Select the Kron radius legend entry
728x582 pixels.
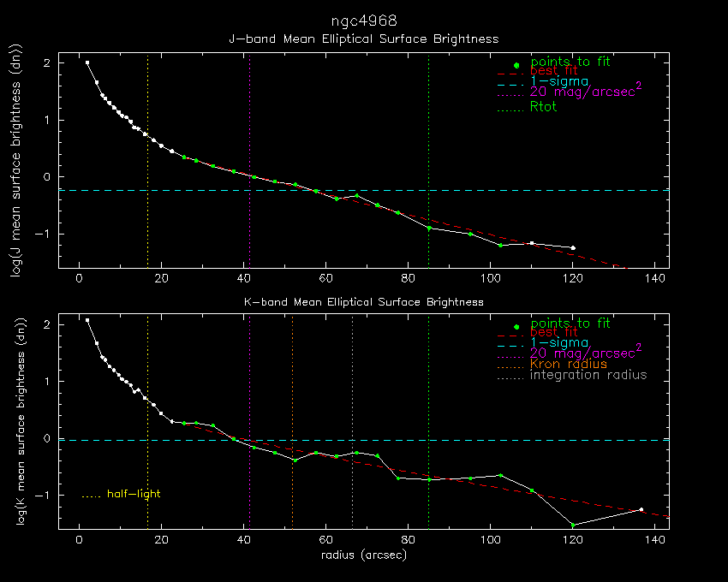569,365
